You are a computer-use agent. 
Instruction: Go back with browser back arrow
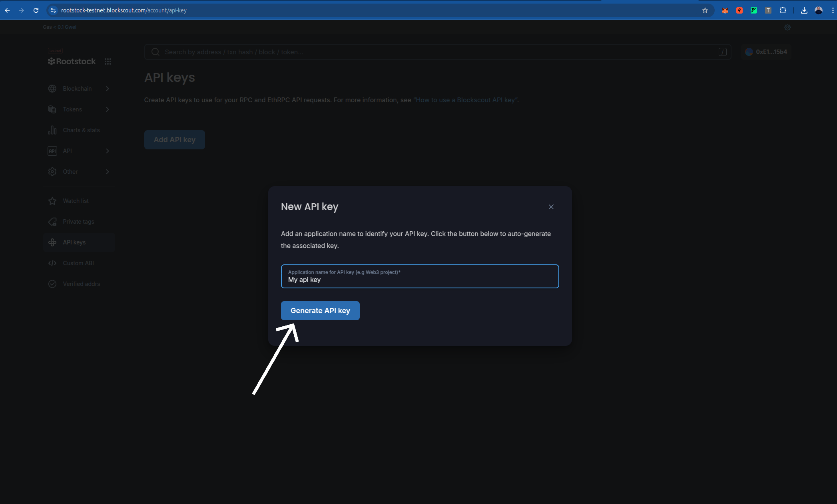pos(7,10)
